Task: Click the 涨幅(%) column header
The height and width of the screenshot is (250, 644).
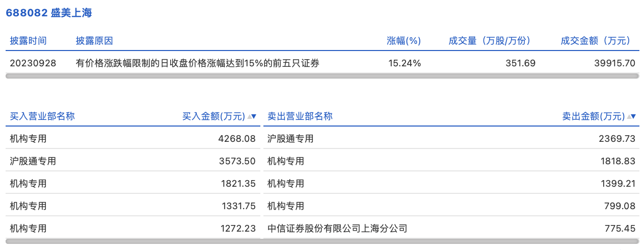Action: coord(404,41)
